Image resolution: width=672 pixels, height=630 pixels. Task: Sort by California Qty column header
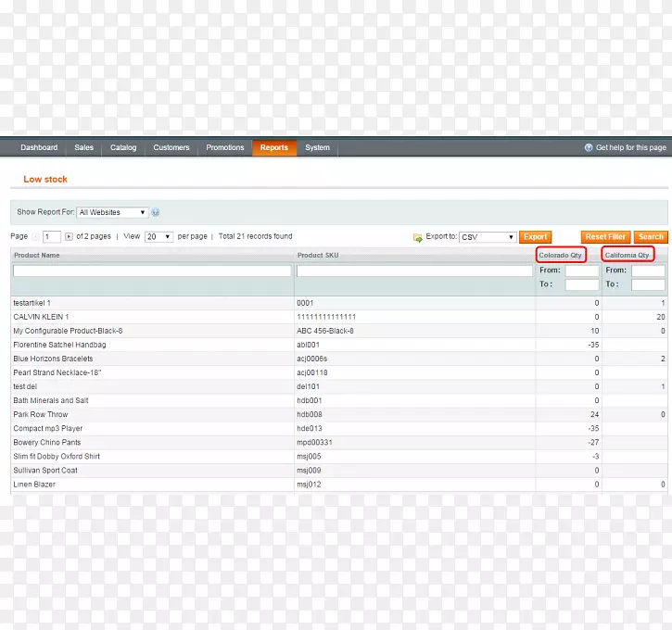[x=628, y=255]
